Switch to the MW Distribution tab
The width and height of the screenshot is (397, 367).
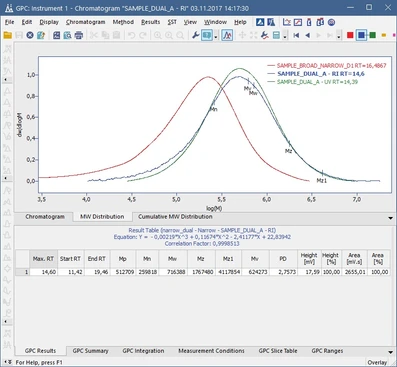pyautogui.click(x=102, y=217)
